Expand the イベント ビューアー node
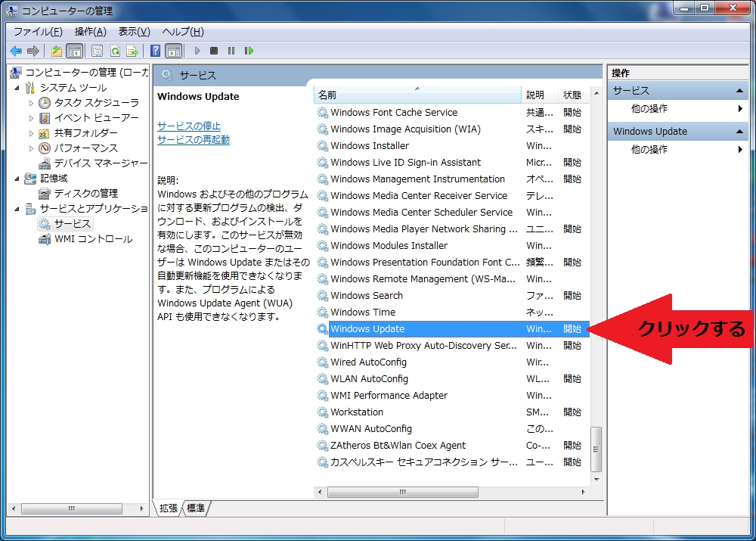 pyautogui.click(x=31, y=118)
